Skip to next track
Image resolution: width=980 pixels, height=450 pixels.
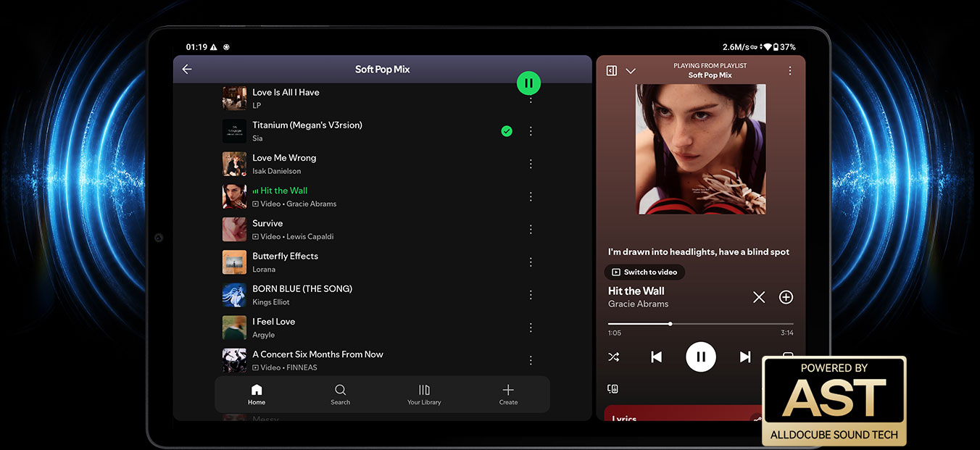745,357
